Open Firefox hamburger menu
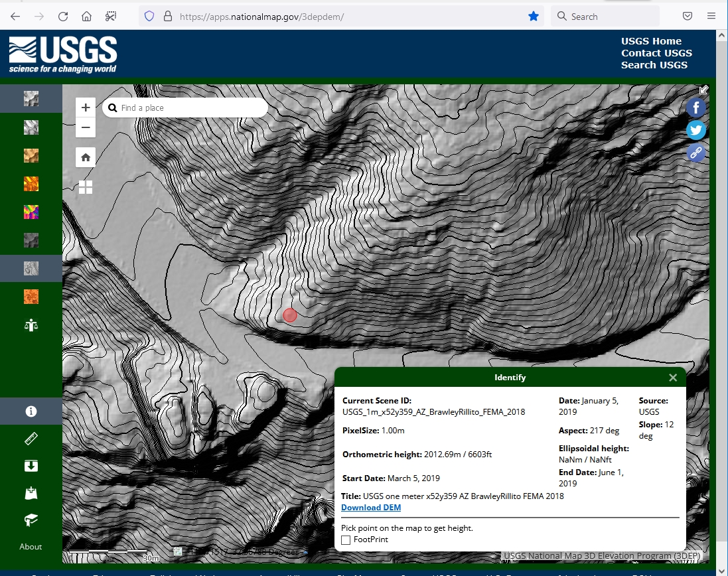Screen dimensions: 728x576 click(711, 17)
